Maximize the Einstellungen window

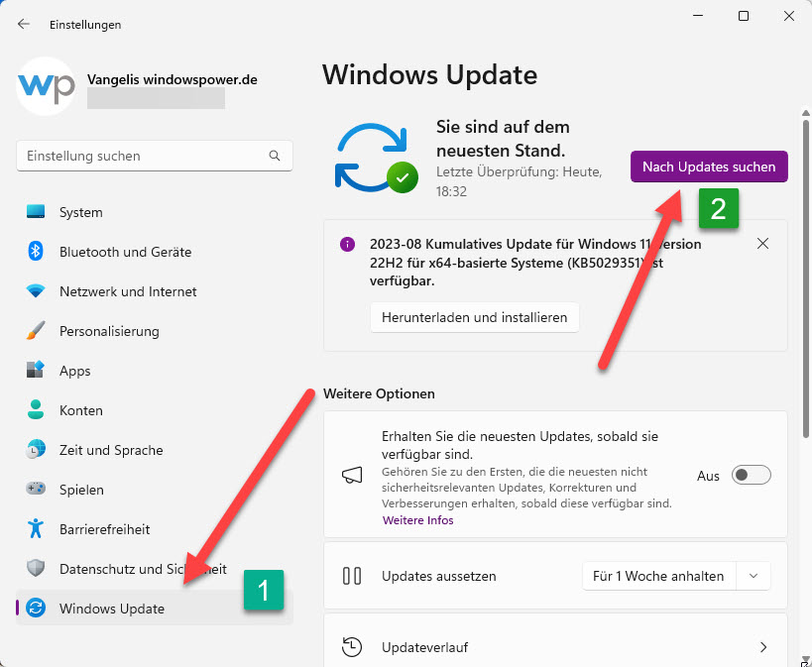click(744, 16)
